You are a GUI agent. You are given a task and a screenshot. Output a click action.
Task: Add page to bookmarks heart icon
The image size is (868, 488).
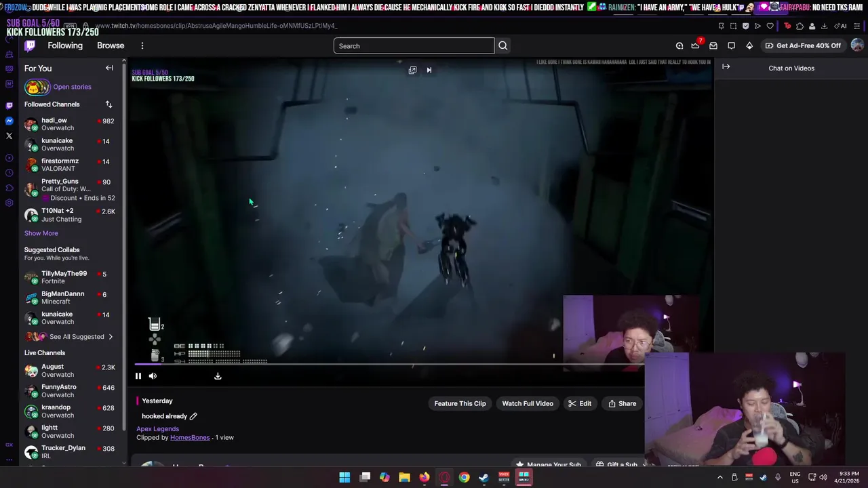[x=770, y=26]
